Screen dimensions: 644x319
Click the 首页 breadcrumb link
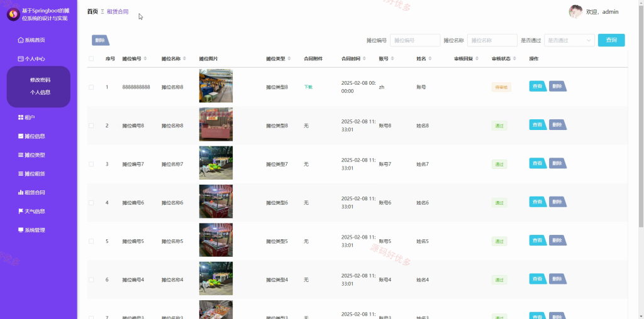[x=92, y=12]
